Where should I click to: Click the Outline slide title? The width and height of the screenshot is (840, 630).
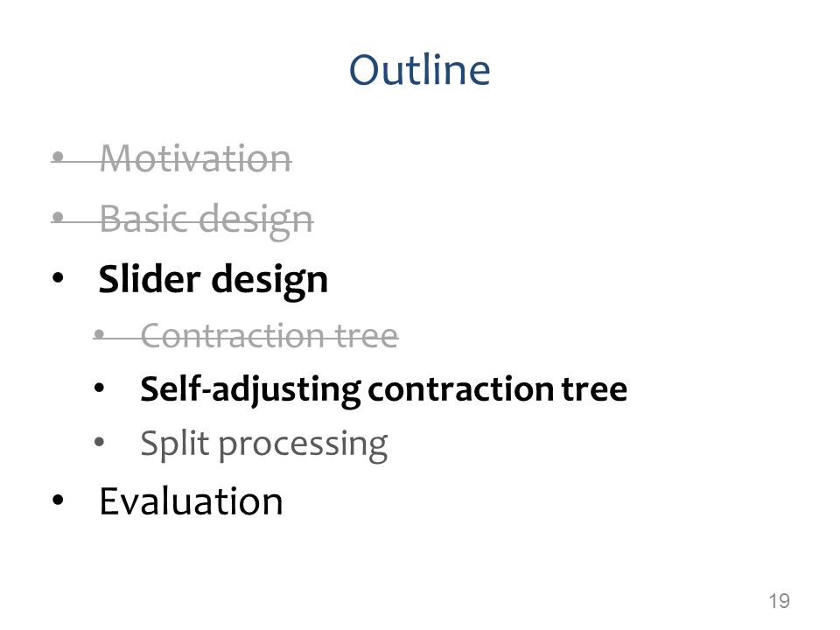point(419,70)
